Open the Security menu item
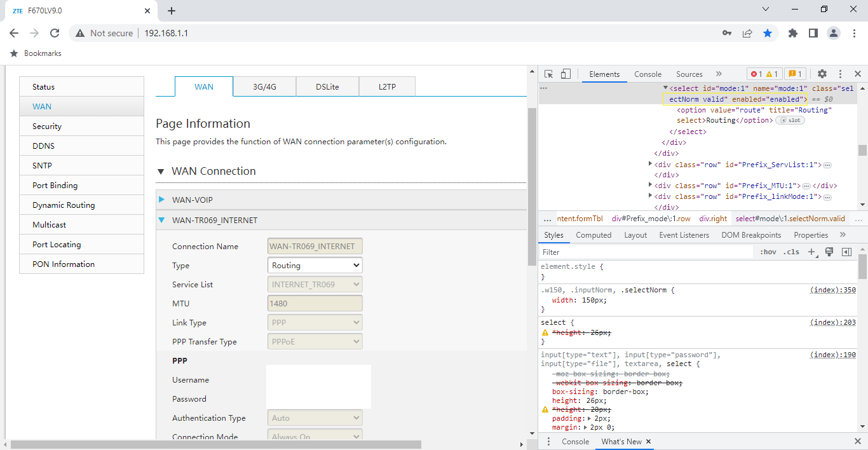This screenshot has height=450, width=868. pyautogui.click(x=47, y=126)
